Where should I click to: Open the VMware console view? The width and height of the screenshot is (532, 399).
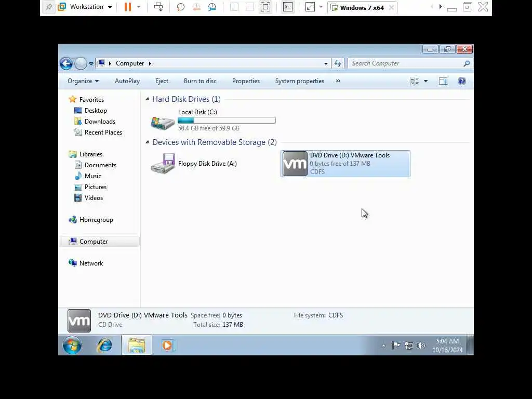pyautogui.click(x=288, y=7)
